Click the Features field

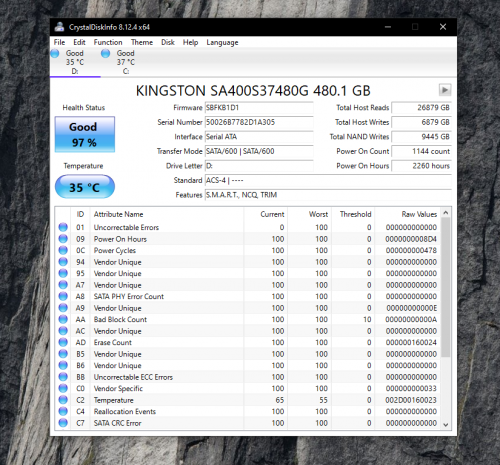(328, 195)
